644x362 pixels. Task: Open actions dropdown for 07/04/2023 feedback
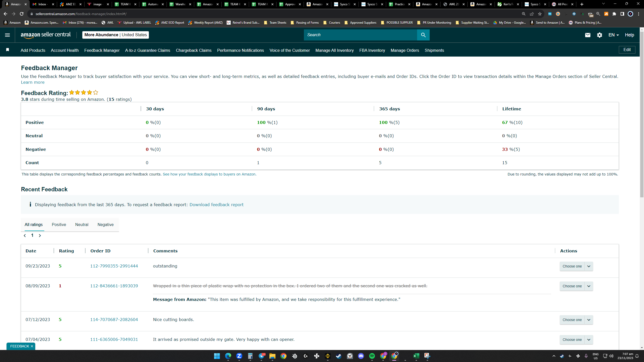(576, 340)
